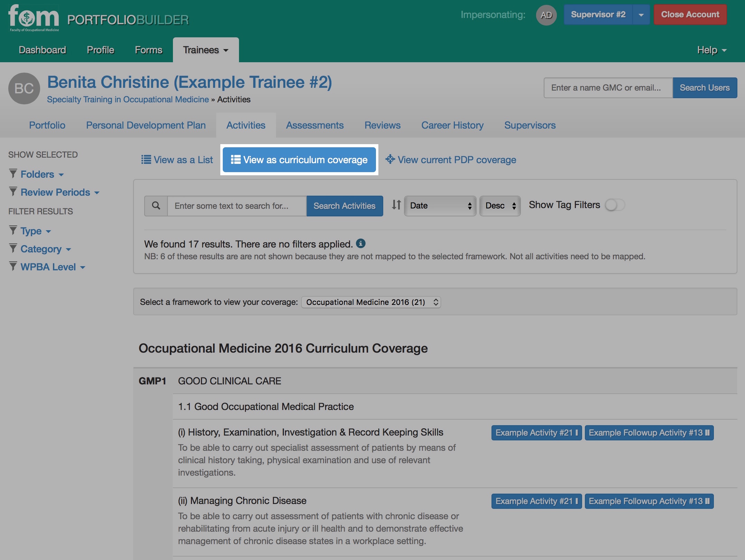Open the Date sort field dropdown
The height and width of the screenshot is (560, 745).
(x=440, y=206)
